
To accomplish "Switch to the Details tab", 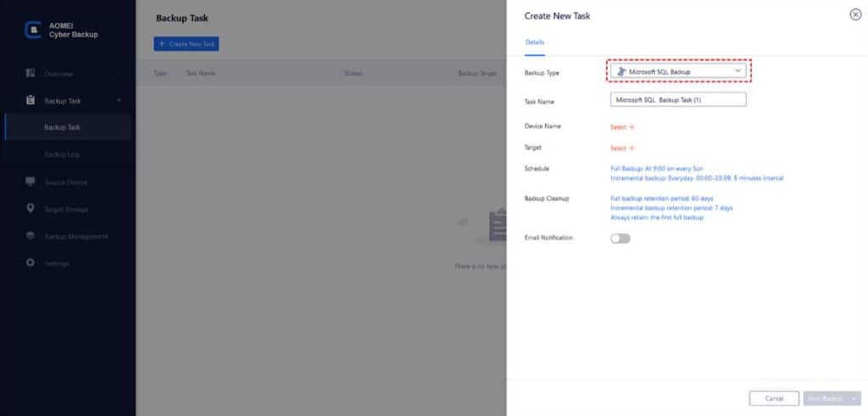I will coord(535,42).
